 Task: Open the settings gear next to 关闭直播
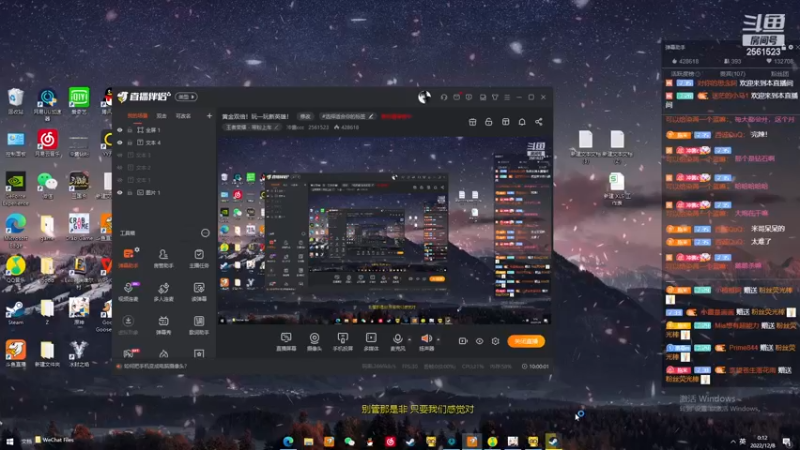point(495,341)
